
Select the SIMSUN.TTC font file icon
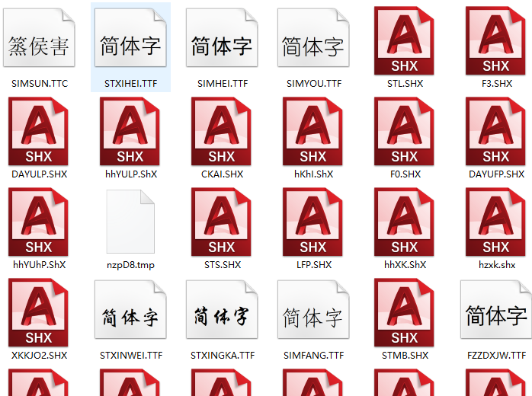(x=39, y=37)
